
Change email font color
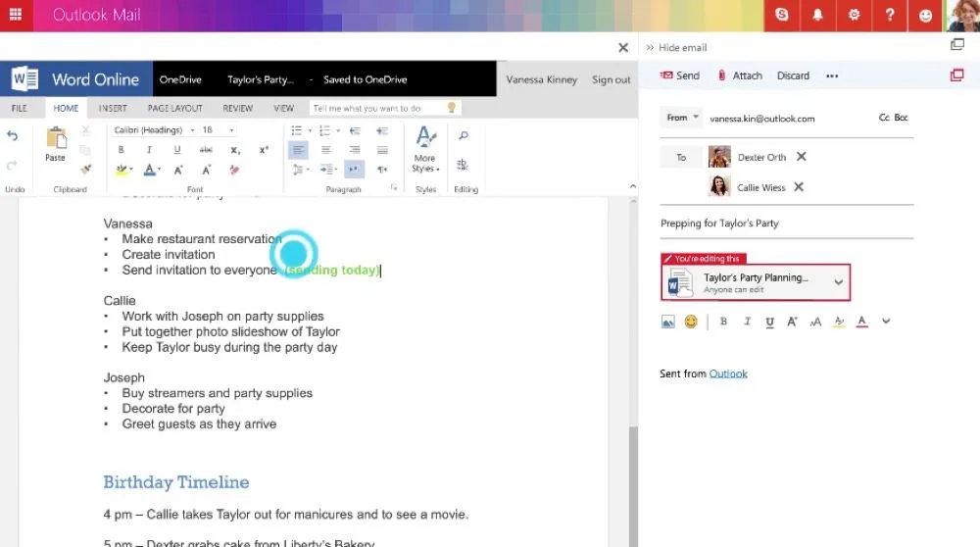coord(861,322)
